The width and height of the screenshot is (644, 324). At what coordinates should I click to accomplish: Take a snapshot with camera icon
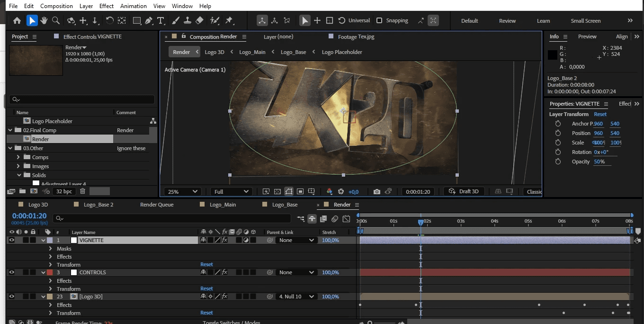pyautogui.click(x=376, y=191)
